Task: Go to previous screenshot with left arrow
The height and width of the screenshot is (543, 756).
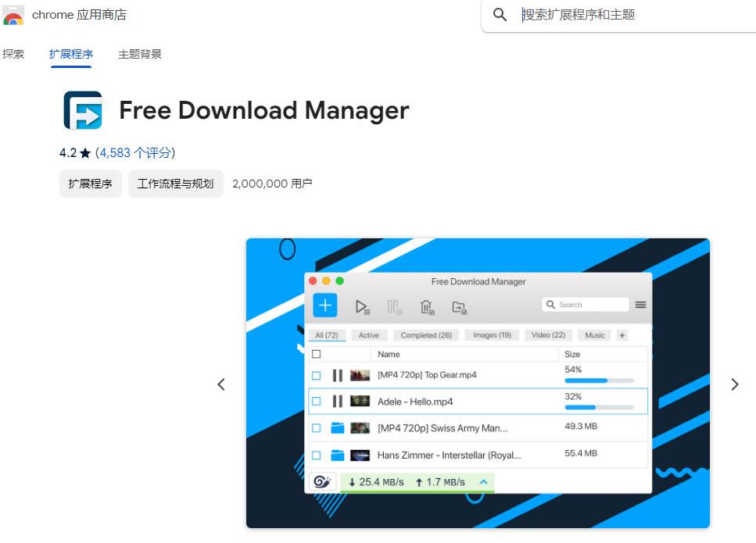Action: click(x=221, y=384)
